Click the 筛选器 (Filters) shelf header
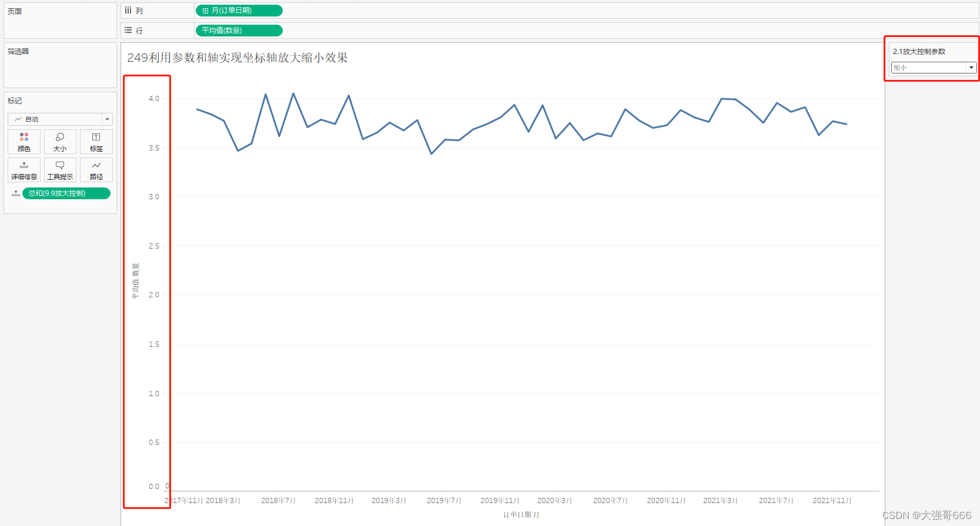The image size is (980, 526). click(18, 52)
